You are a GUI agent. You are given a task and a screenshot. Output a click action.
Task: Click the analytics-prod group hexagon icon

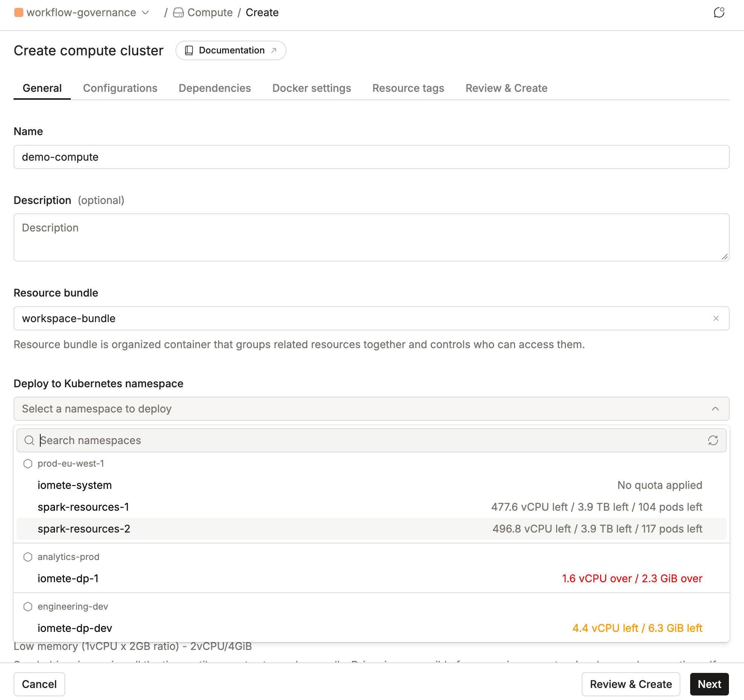[28, 557]
